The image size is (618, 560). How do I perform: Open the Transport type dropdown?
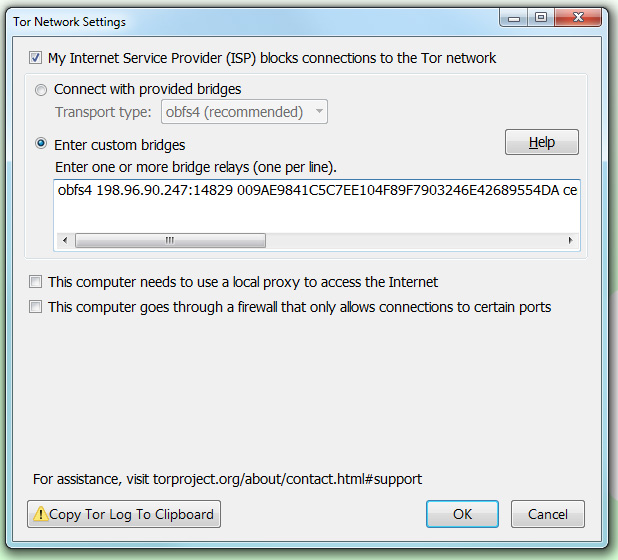pos(244,112)
